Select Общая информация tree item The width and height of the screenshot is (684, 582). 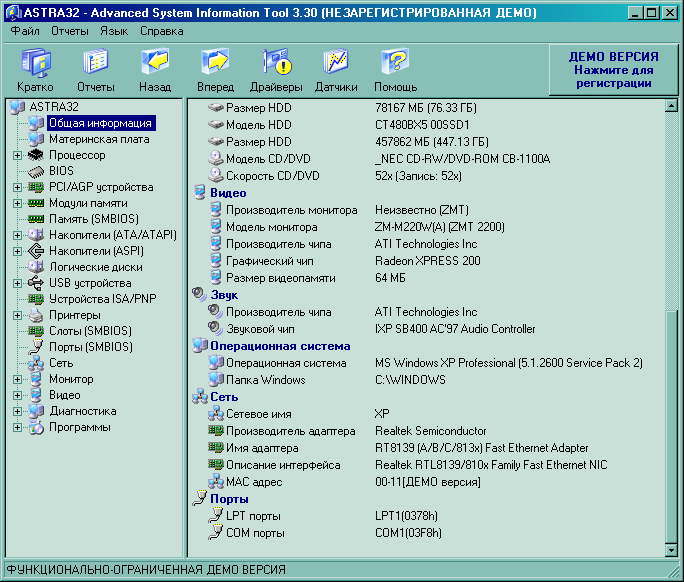(101, 123)
